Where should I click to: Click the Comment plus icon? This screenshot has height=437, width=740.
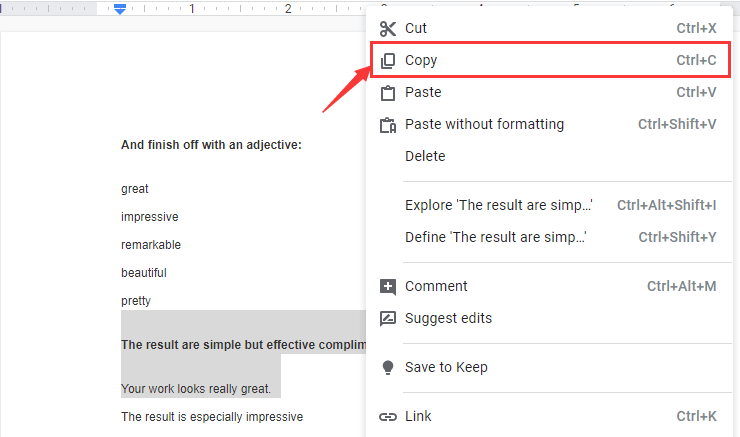[388, 287]
